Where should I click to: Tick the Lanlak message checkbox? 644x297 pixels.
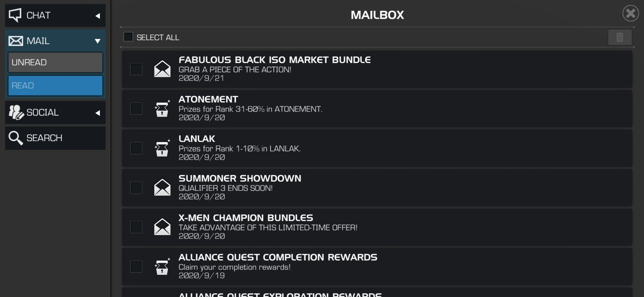(136, 148)
